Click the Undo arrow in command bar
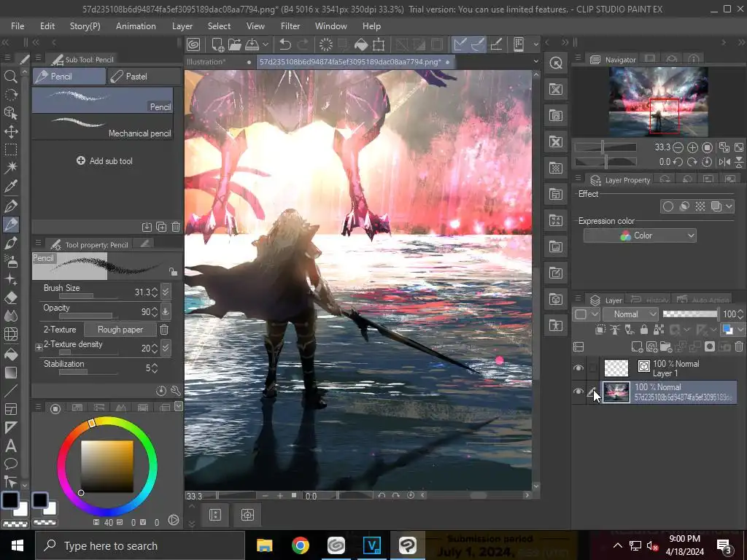This screenshot has height=560, width=747. 285,44
